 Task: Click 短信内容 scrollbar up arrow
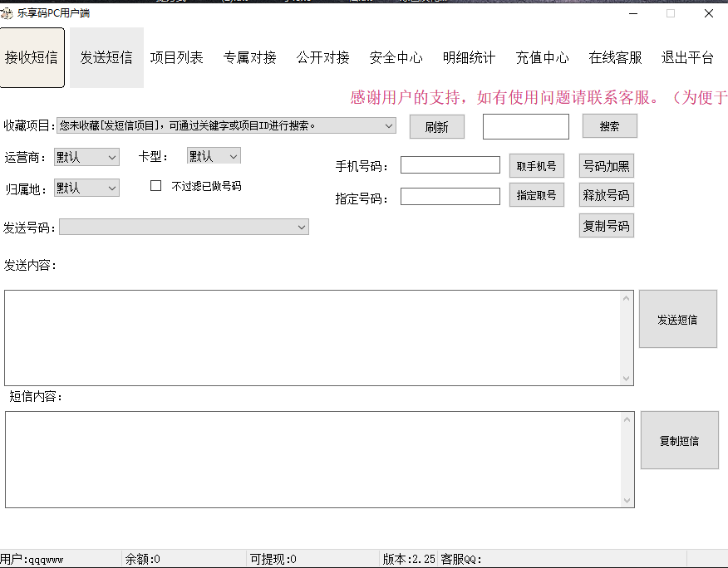[627, 419]
